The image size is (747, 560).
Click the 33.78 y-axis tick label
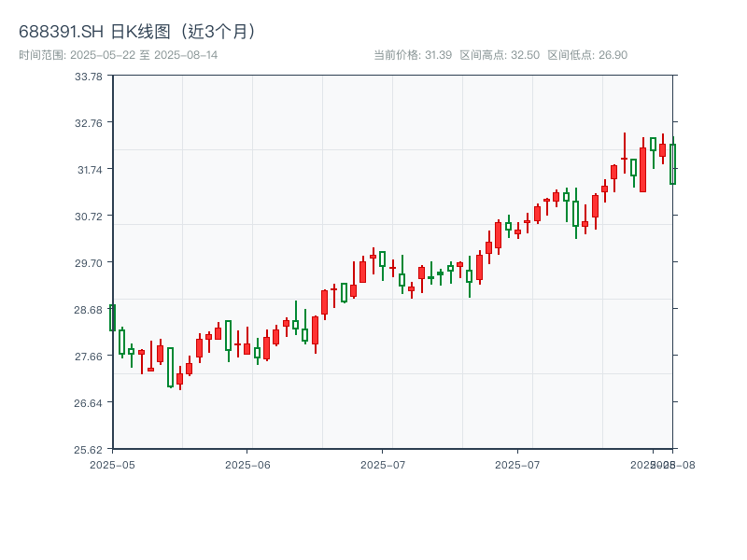click(89, 77)
